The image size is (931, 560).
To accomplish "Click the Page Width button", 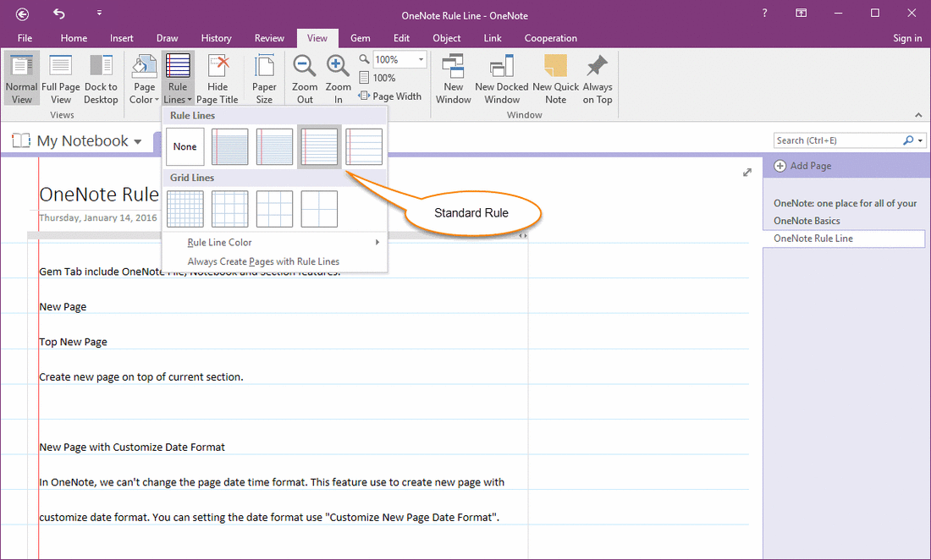I will [x=391, y=96].
